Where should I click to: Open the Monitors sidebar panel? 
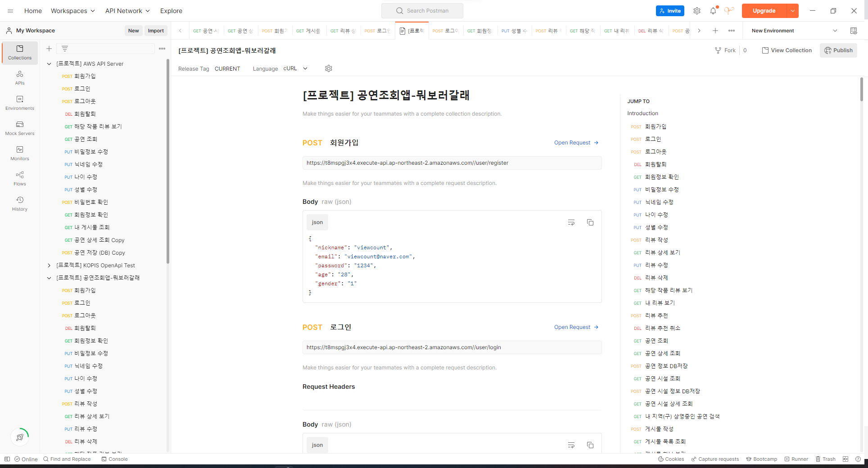pyautogui.click(x=20, y=153)
